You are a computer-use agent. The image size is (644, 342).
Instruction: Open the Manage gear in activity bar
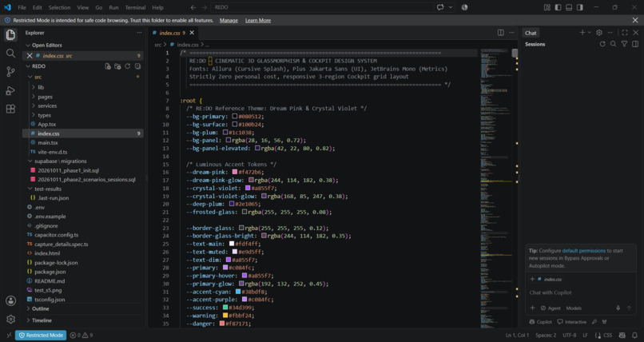[x=10, y=319]
